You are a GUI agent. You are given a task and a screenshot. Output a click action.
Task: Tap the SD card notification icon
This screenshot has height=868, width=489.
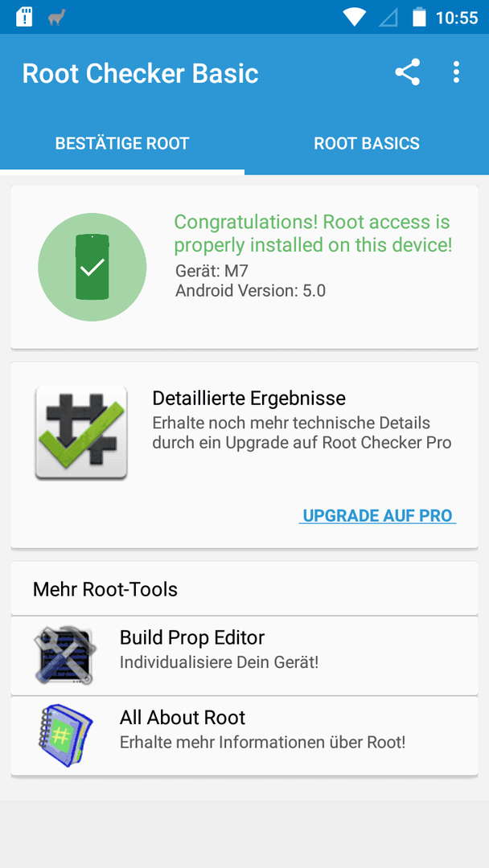(x=24, y=17)
